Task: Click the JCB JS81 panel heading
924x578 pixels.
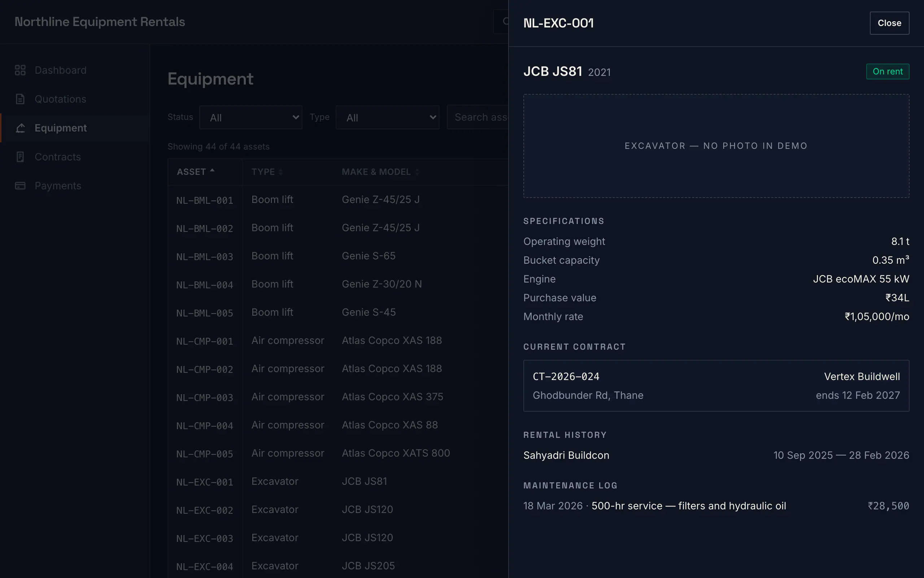Action: coord(553,72)
